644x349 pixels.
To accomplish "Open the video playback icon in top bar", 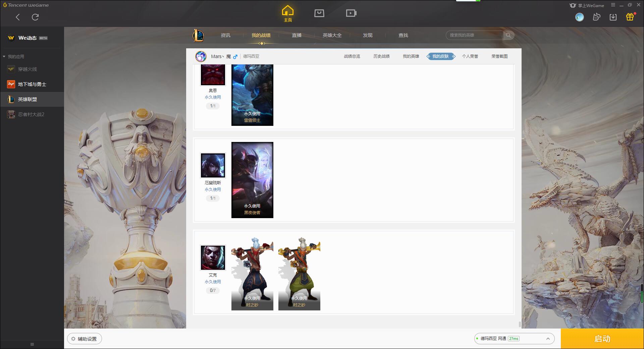I will (x=351, y=13).
